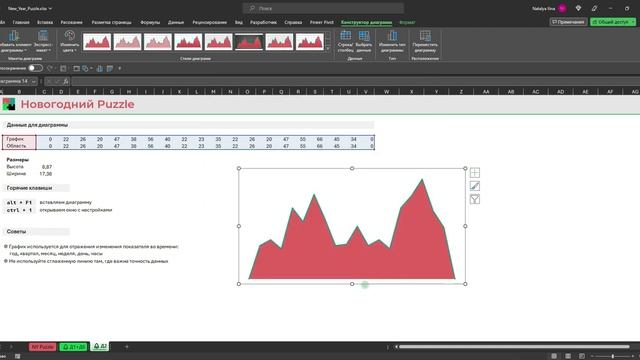This screenshot has width=640, height=360.
Task: Click the macro record icon in status bar
Action: pyautogui.click(x=17, y=356)
